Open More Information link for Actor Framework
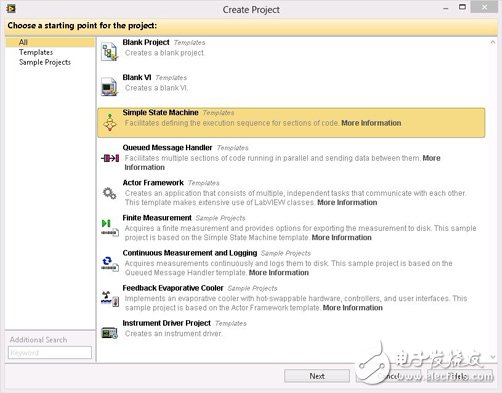This screenshot has width=502, height=393. point(347,202)
